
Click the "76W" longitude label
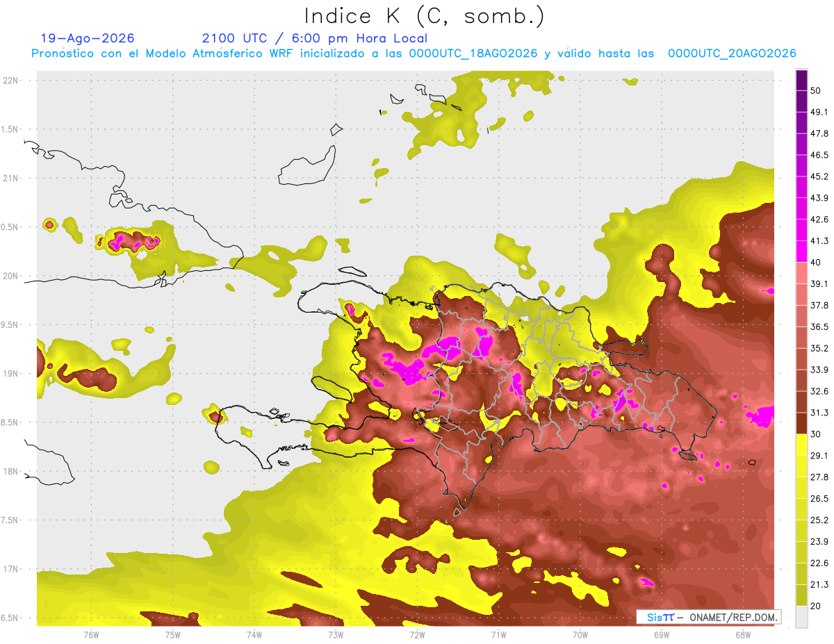click(x=91, y=634)
